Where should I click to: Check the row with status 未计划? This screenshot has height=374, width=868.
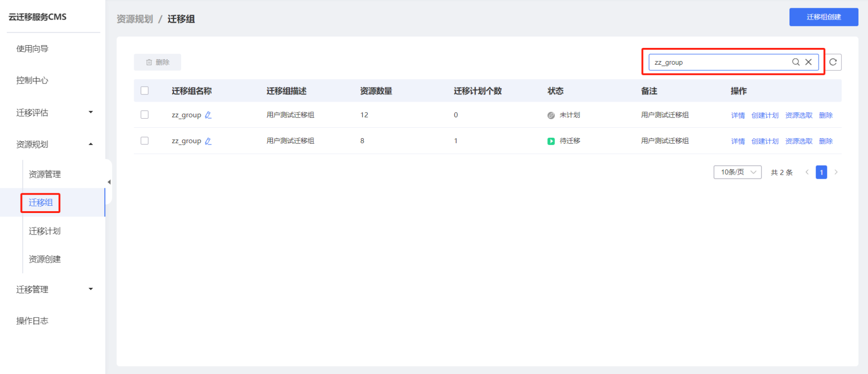[x=145, y=114]
